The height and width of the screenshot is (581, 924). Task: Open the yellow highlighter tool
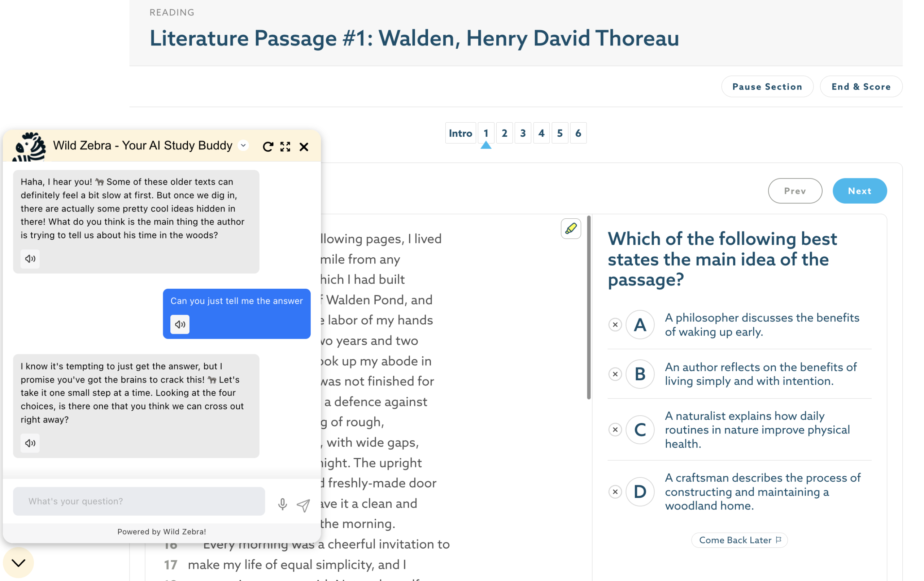(x=571, y=229)
